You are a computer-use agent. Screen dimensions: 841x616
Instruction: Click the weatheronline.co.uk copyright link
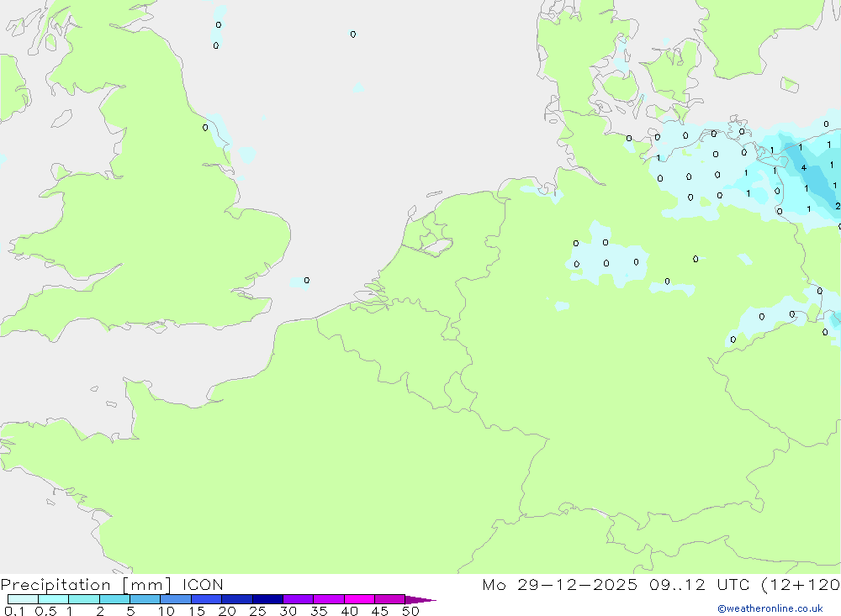770,608
